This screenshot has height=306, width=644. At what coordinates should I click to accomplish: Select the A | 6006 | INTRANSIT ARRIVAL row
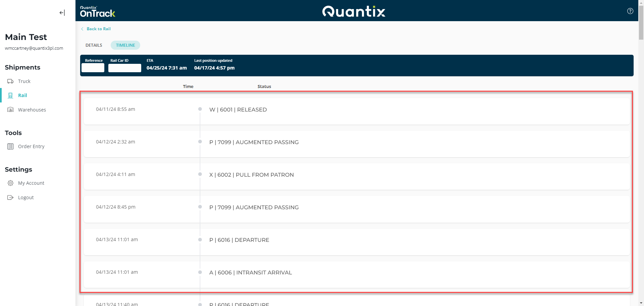pos(356,273)
